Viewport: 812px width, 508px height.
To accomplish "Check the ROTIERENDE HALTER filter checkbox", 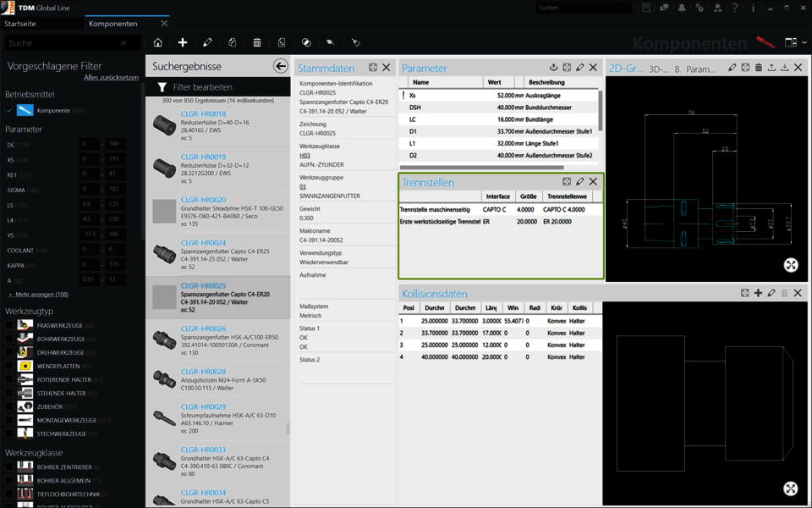I will point(9,379).
